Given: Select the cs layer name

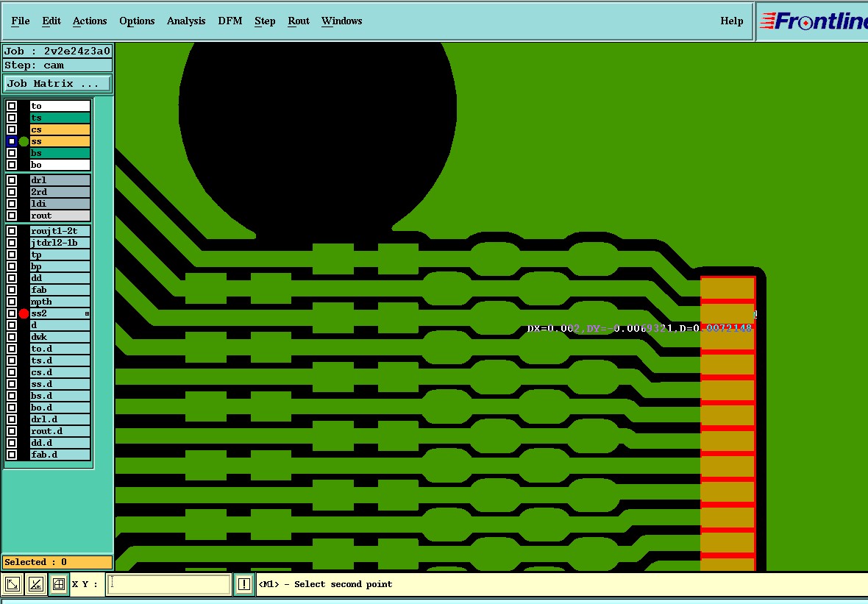Looking at the screenshot, I should tap(60, 129).
